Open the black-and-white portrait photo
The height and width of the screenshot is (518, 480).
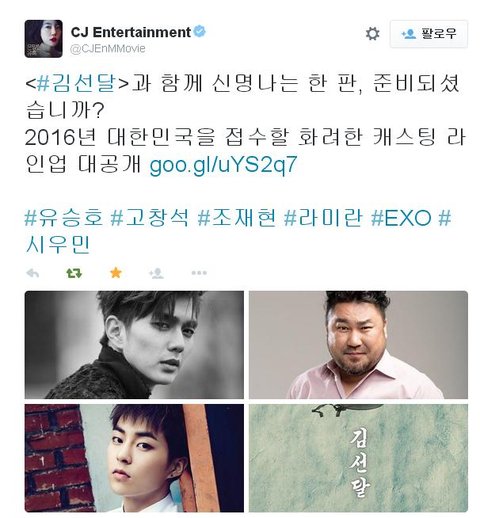[134, 345]
